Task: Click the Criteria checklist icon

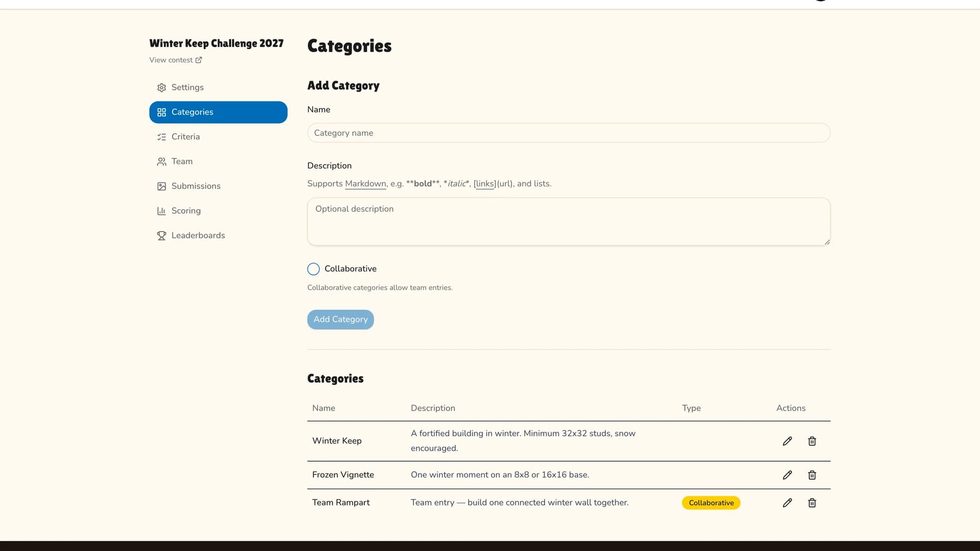Action: pyautogui.click(x=161, y=137)
